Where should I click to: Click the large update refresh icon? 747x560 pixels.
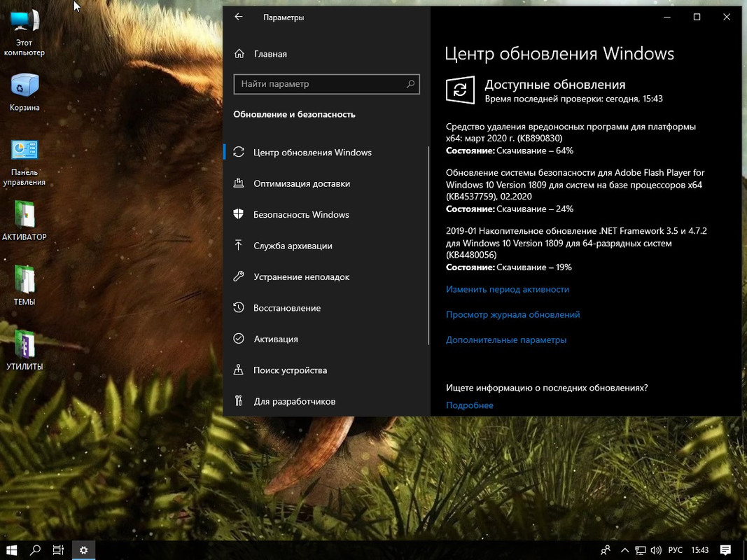pyautogui.click(x=460, y=90)
